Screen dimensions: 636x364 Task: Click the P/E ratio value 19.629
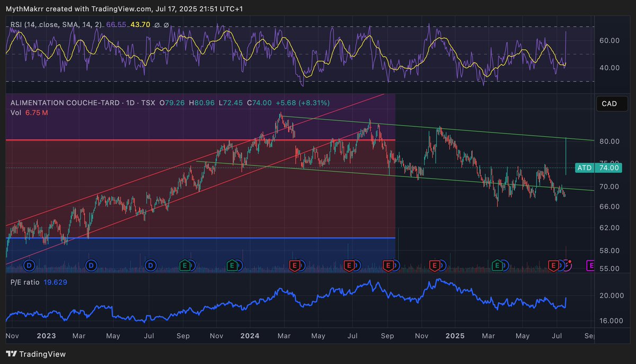(55, 282)
